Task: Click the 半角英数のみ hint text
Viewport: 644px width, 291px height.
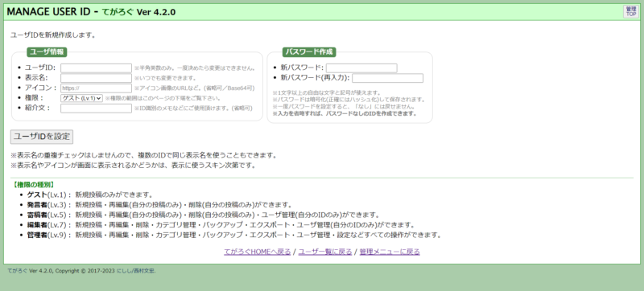Action: [195, 68]
